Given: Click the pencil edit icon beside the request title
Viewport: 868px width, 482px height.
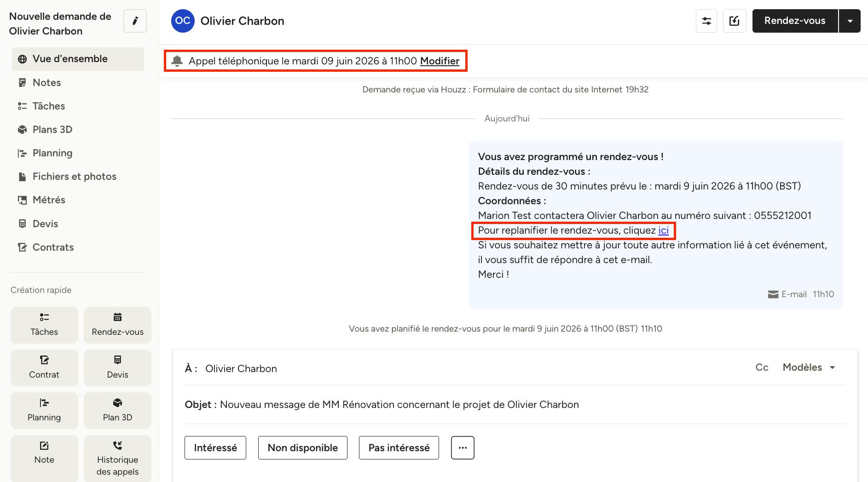Looking at the screenshot, I should (x=135, y=21).
